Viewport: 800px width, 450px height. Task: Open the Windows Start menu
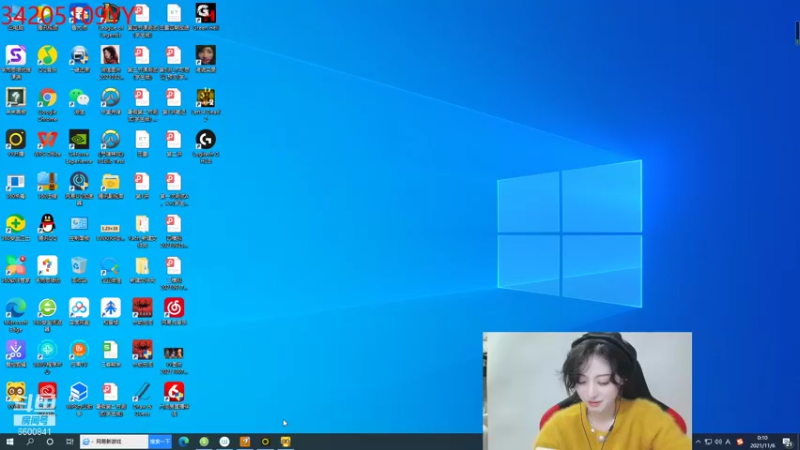10,441
